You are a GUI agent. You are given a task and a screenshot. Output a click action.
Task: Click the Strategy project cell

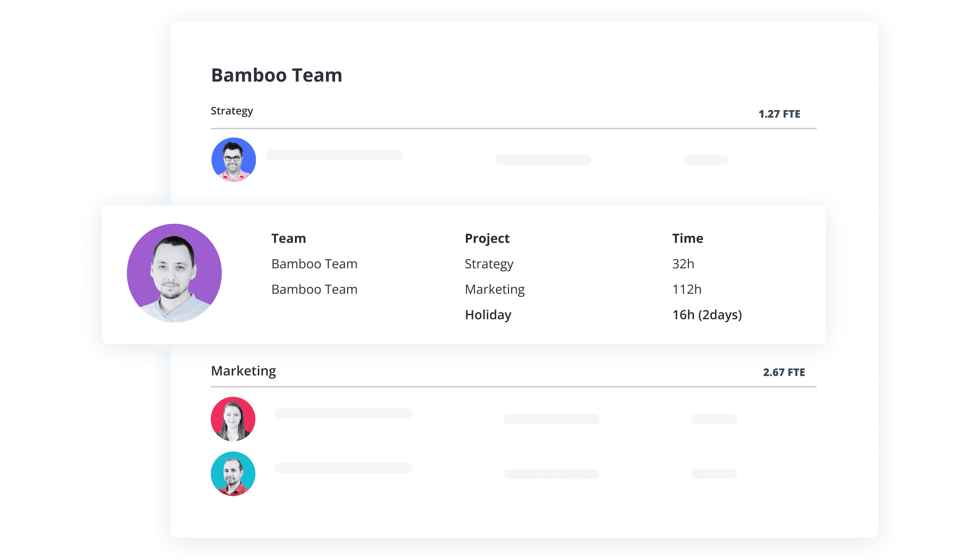(489, 264)
